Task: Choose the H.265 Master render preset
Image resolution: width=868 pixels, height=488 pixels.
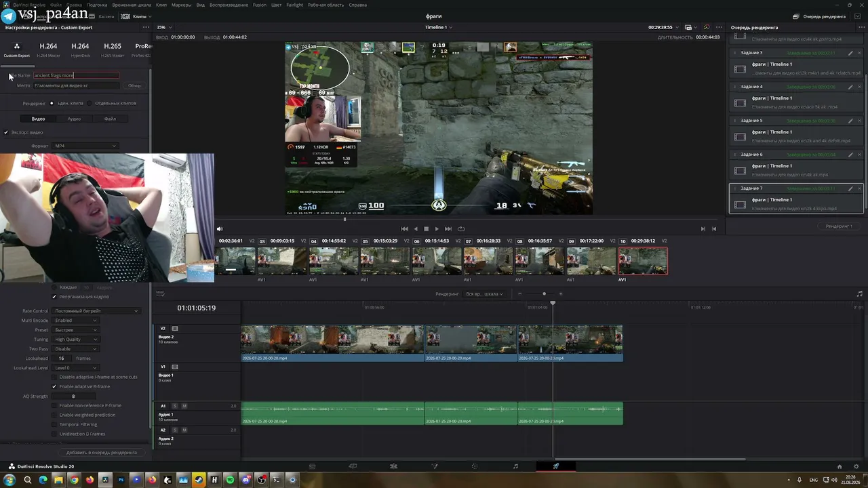Action: point(113,49)
